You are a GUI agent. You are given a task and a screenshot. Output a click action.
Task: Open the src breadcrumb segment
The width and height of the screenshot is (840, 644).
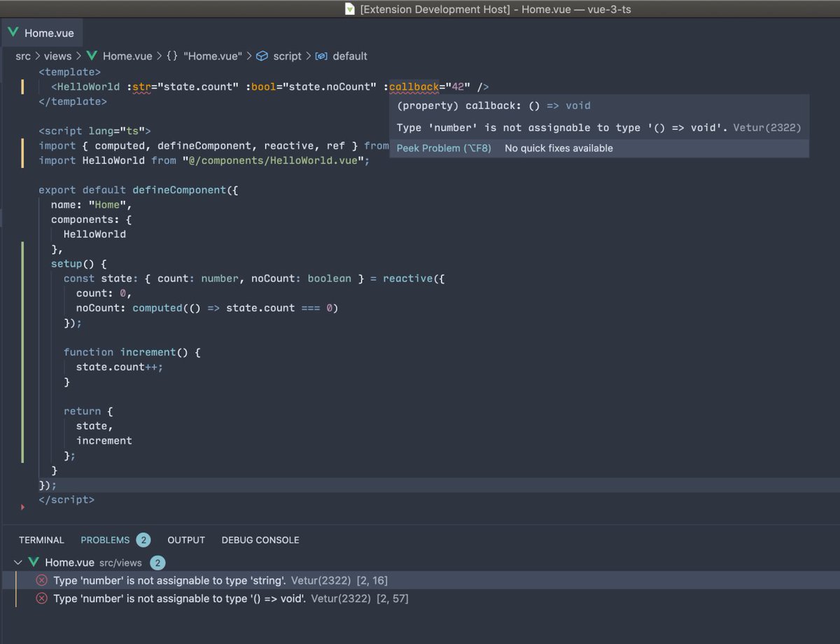point(23,56)
